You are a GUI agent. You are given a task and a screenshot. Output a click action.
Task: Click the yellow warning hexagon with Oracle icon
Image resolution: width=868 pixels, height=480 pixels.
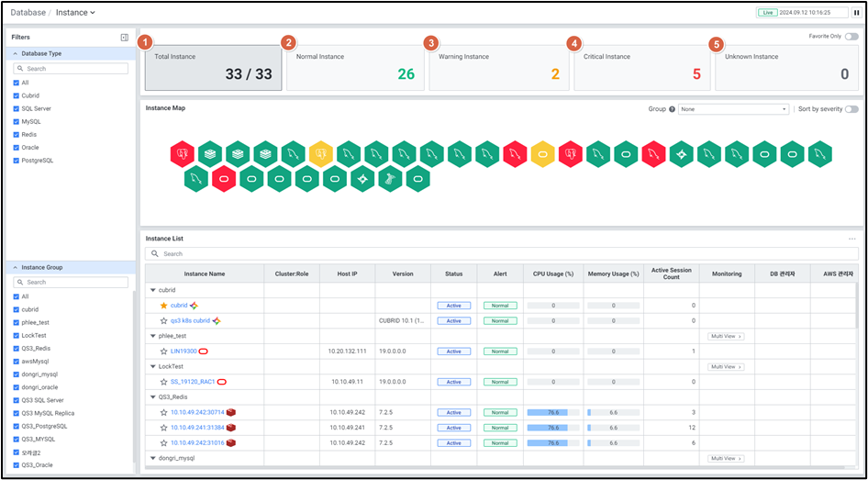(543, 151)
